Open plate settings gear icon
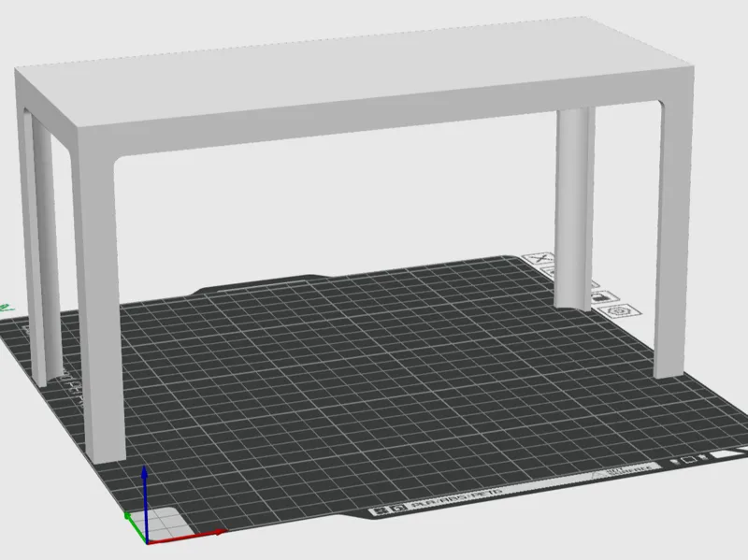748x560 pixels. click(620, 311)
